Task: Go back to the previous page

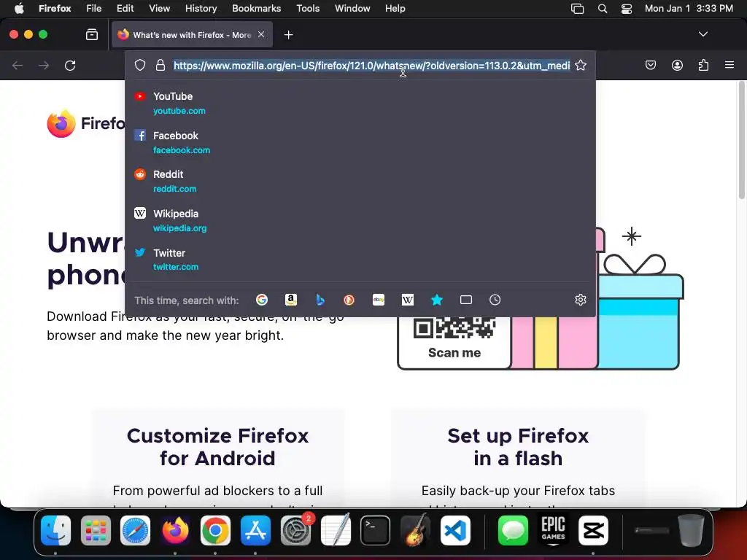Action: pyautogui.click(x=18, y=65)
